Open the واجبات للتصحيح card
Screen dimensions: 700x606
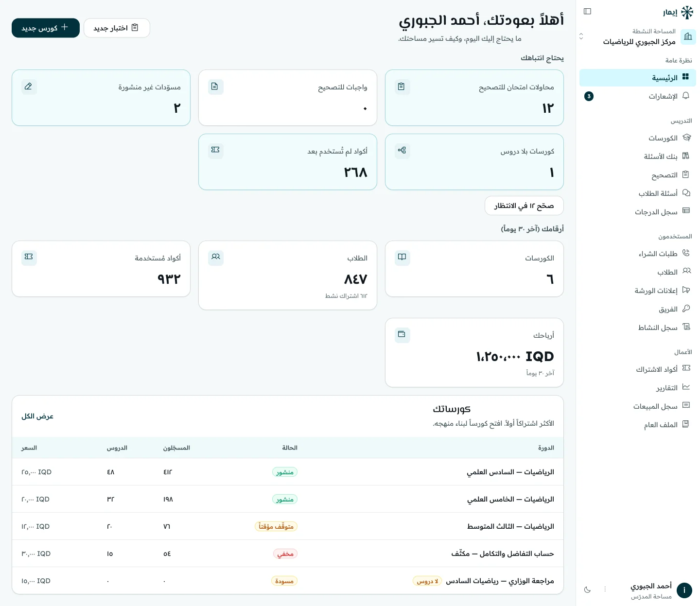click(x=288, y=98)
